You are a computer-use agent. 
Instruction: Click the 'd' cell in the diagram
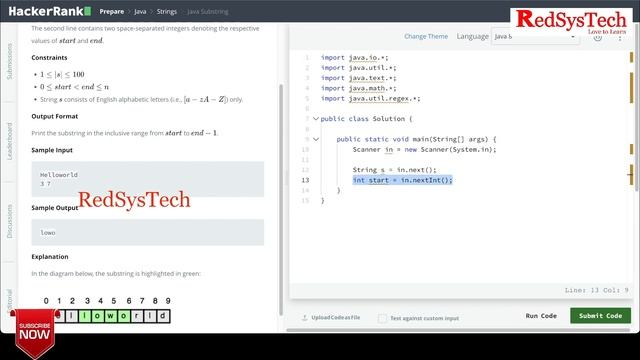[163, 316]
